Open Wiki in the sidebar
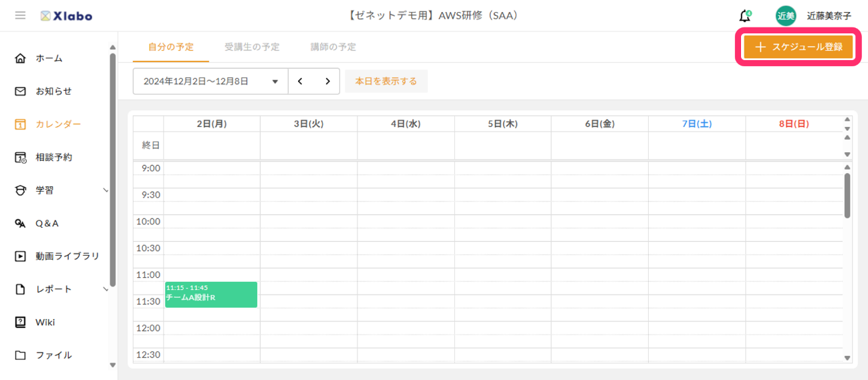The width and height of the screenshot is (868, 380). (45, 322)
